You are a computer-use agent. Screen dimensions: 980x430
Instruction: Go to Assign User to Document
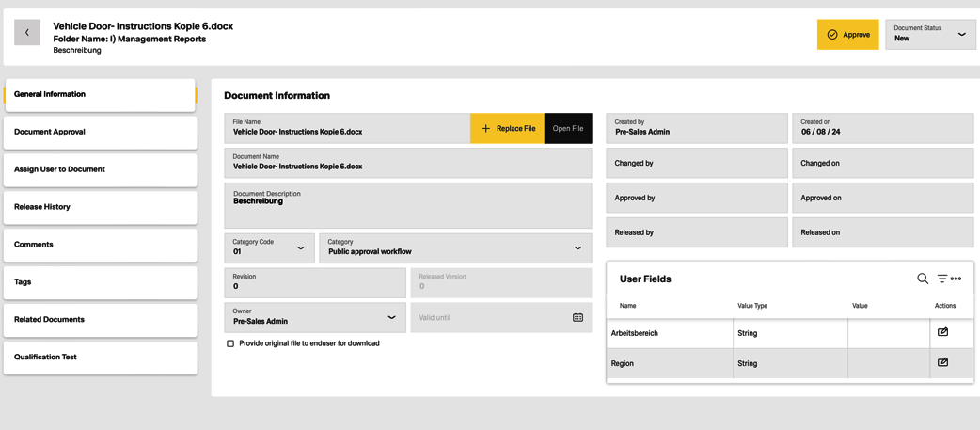(x=101, y=170)
